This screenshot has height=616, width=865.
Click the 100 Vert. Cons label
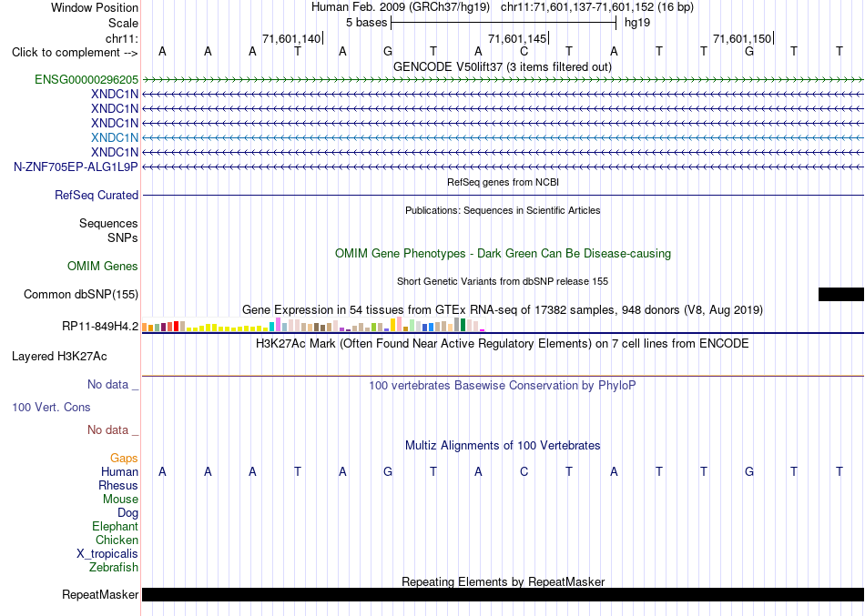click(x=51, y=407)
